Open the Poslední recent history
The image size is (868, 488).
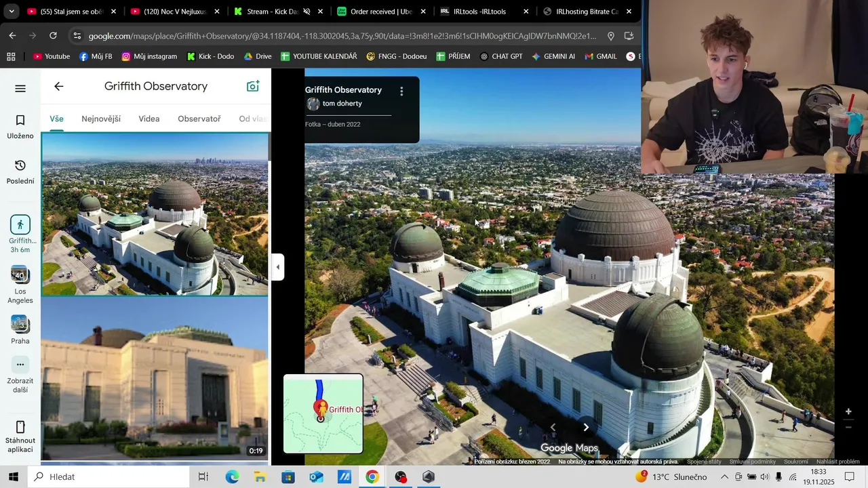[x=20, y=172]
